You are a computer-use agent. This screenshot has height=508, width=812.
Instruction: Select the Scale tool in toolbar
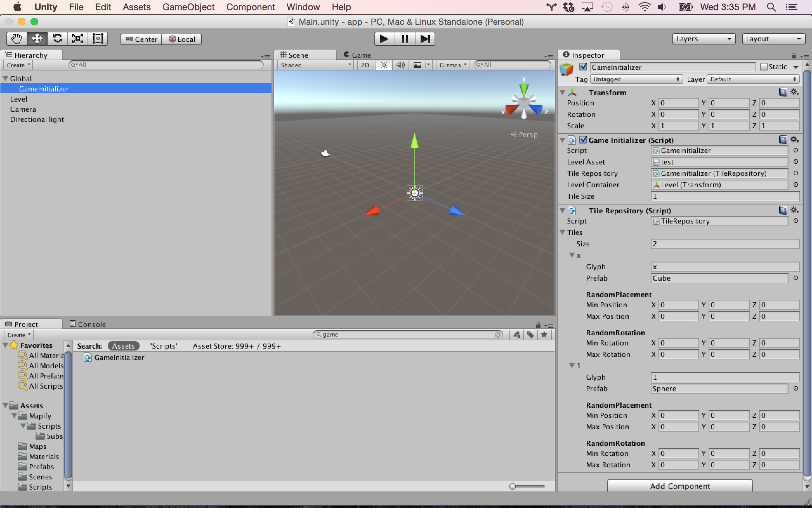click(77, 39)
